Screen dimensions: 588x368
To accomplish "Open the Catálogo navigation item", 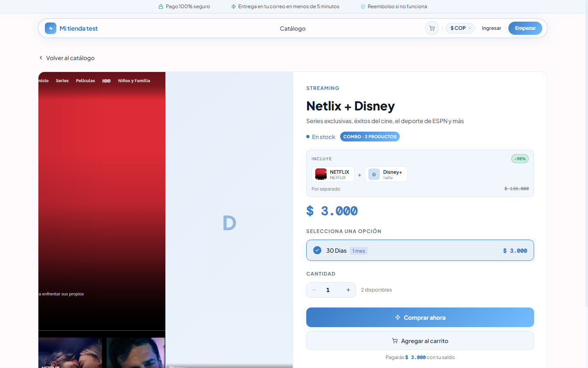I will (x=293, y=29).
